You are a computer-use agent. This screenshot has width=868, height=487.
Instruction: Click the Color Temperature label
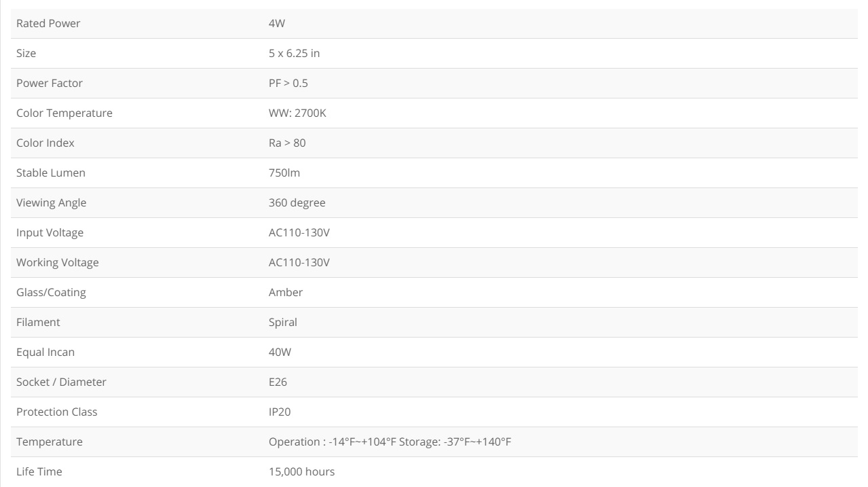(x=64, y=113)
